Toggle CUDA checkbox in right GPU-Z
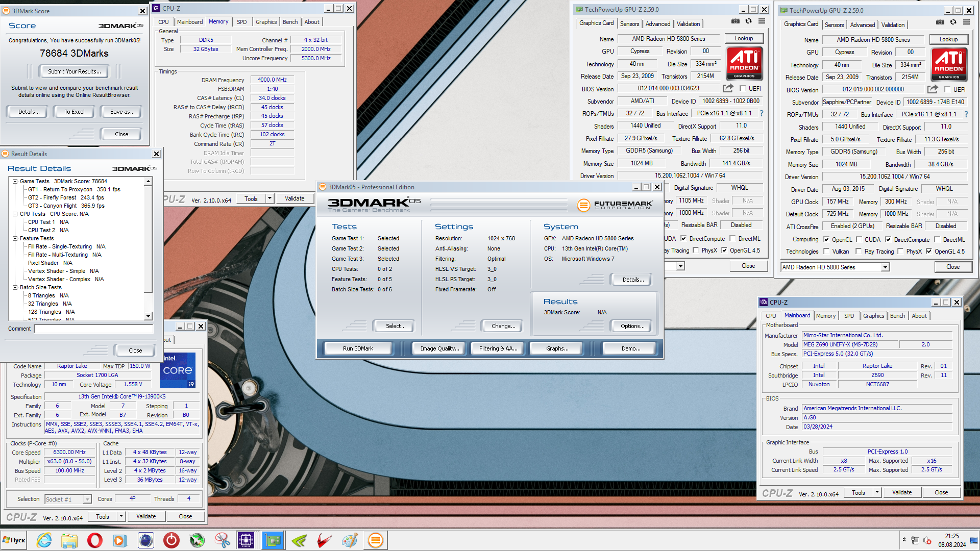This screenshot has height=551, width=980. coord(859,240)
